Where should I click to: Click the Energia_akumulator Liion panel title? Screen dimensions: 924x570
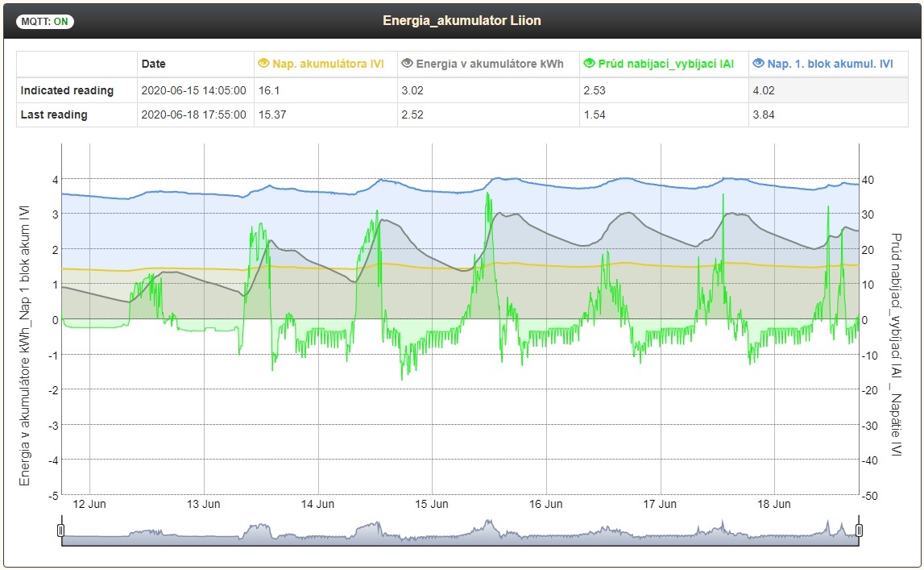coord(462,21)
